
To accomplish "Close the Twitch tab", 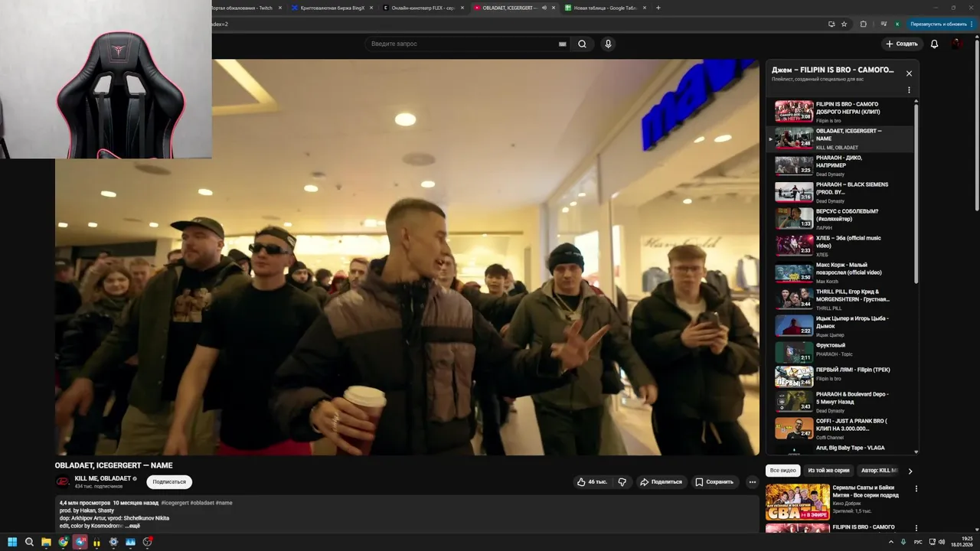I will pyautogui.click(x=280, y=8).
